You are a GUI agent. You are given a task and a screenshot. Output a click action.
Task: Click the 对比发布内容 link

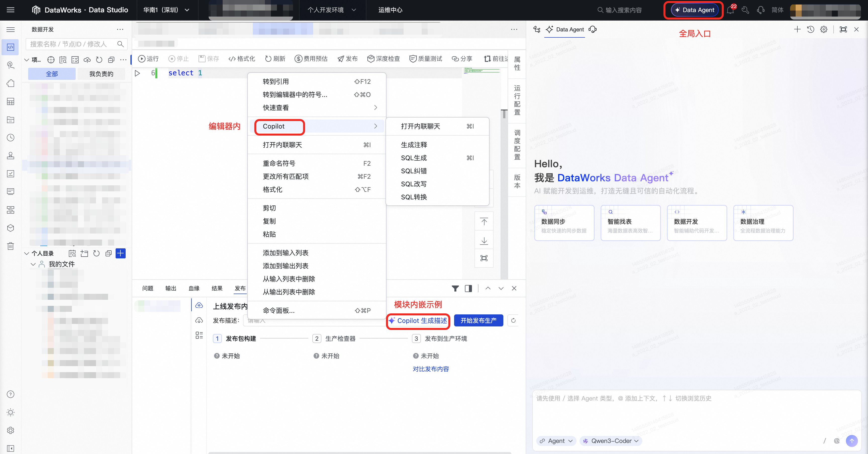click(431, 369)
